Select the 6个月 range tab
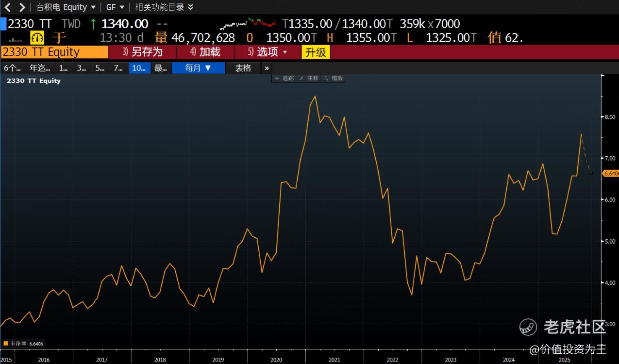This screenshot has height=364, width=619. 13,68
